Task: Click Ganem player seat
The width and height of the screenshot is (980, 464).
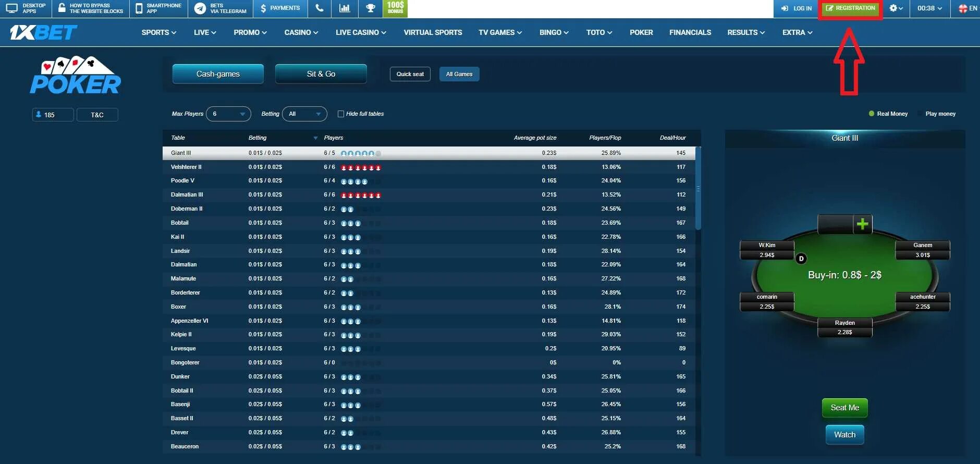Action: click(x=923, y=250)
